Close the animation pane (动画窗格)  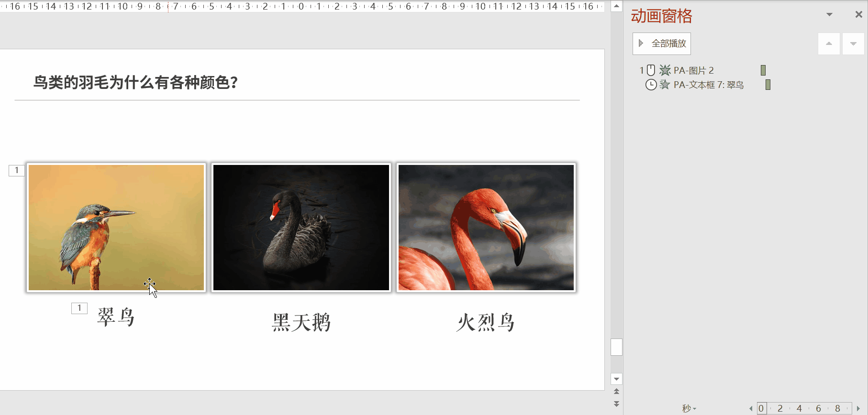tap(859, 15)
